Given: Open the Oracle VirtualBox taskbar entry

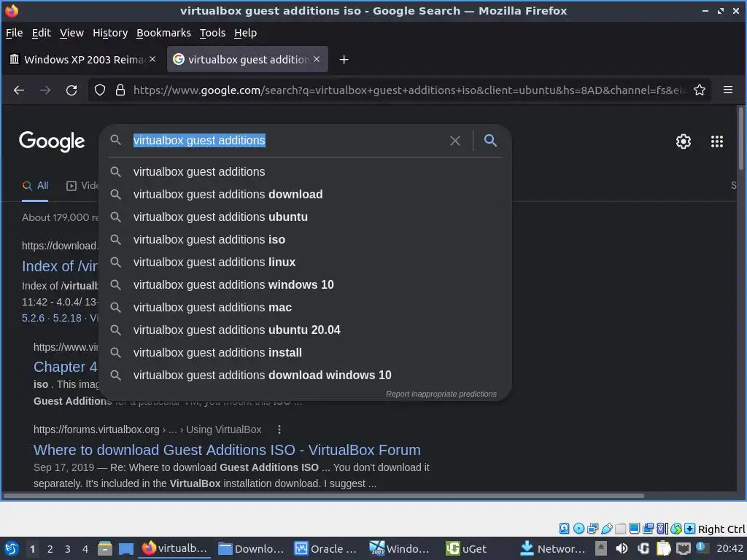Looking at the screenshot, I should click(x=325, y=548).
